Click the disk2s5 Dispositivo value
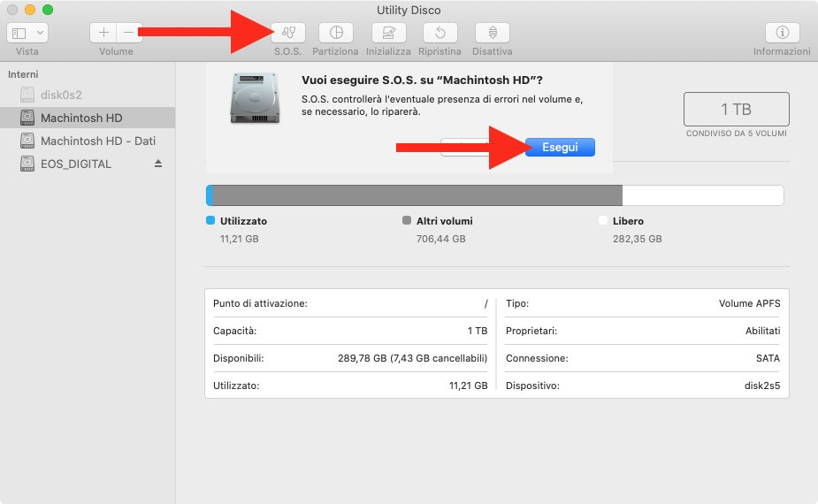Viewport: 818px width, 504px height. [762, 386]
